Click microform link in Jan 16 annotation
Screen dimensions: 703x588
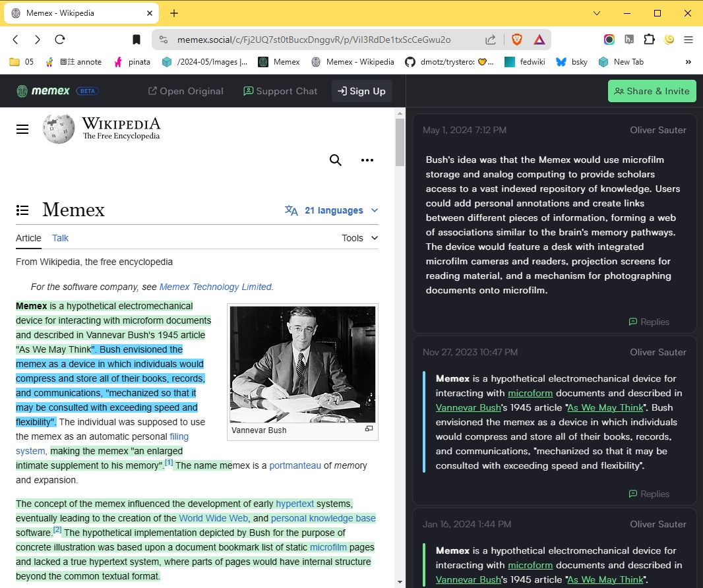pos(530,565)
